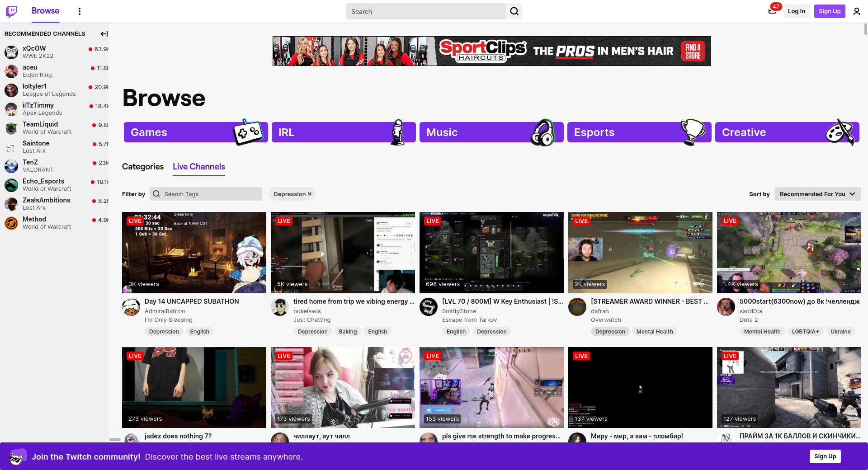Viewport: 868px width, 470px height.
Task: Click Sign Up in the bottom banner
Action: [825, 456]
